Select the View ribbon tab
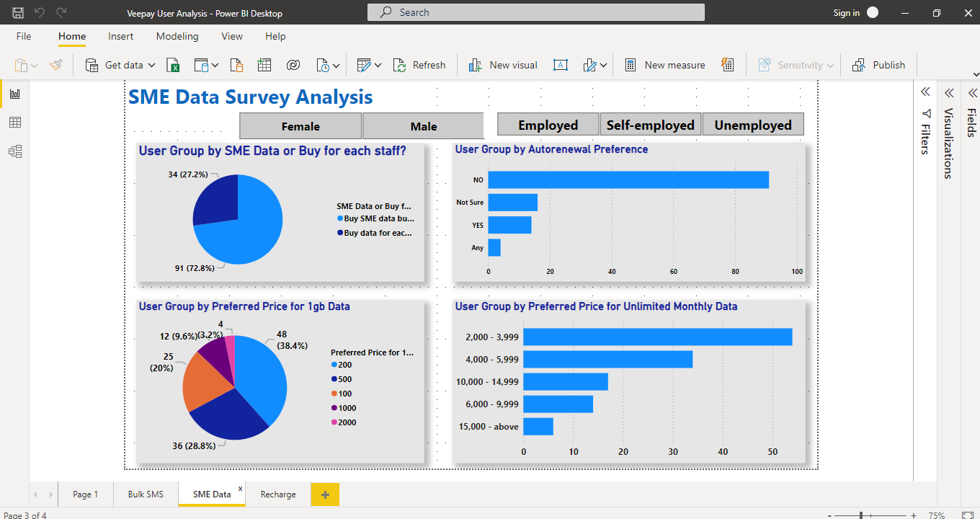Screen dimensions: 980x519 coord(232,36)
